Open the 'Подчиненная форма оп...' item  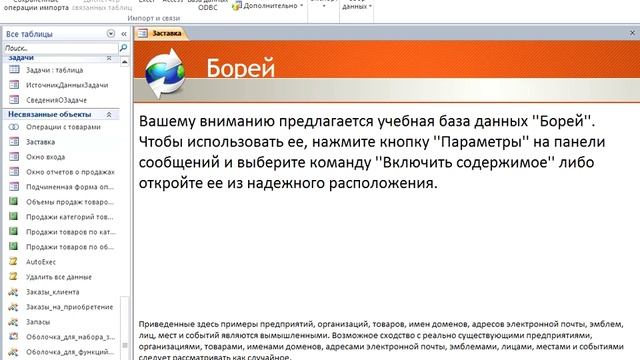[x=70, y=187]
